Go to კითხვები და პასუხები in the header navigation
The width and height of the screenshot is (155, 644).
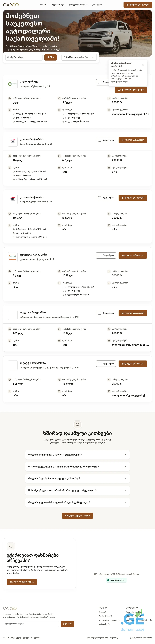point(78,5)
